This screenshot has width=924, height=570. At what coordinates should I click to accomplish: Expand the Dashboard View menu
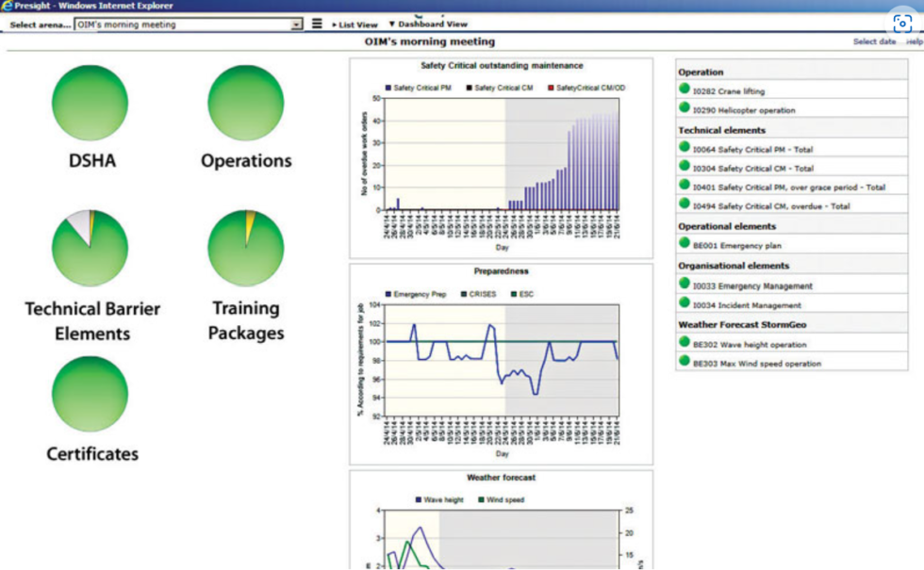coord(429,24)
